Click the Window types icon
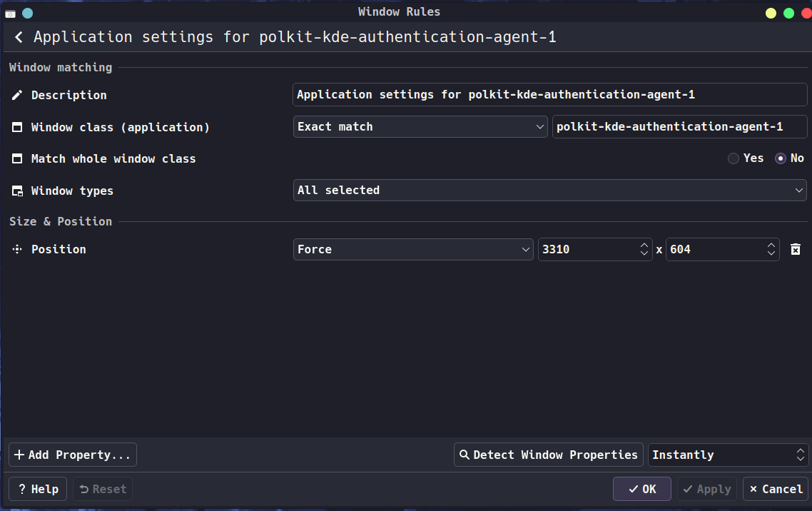 pyautogui.click(x=17, y=191)
